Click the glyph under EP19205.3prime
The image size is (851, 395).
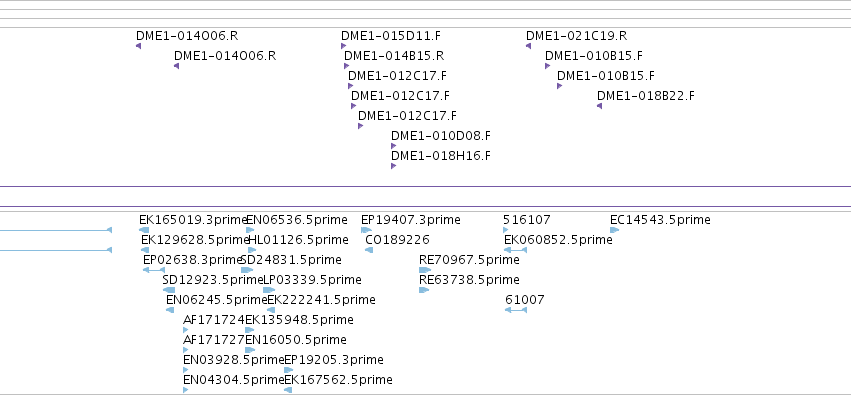(x=289, y=371)
